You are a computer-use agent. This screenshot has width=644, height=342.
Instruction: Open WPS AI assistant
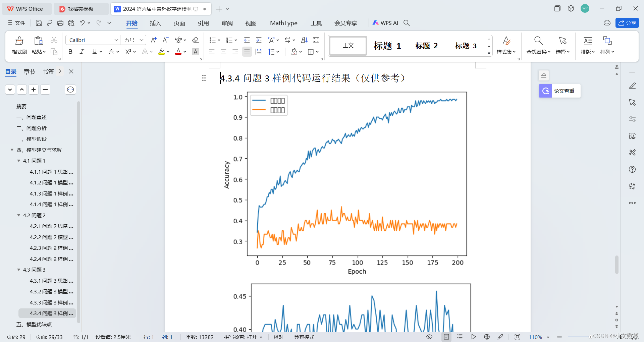point(385,23)
